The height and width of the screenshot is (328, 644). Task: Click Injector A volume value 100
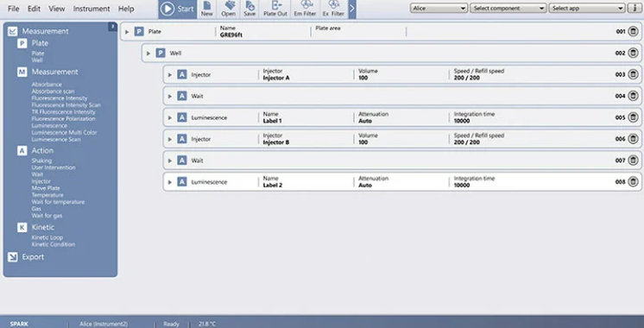click(x=363, y=78)
